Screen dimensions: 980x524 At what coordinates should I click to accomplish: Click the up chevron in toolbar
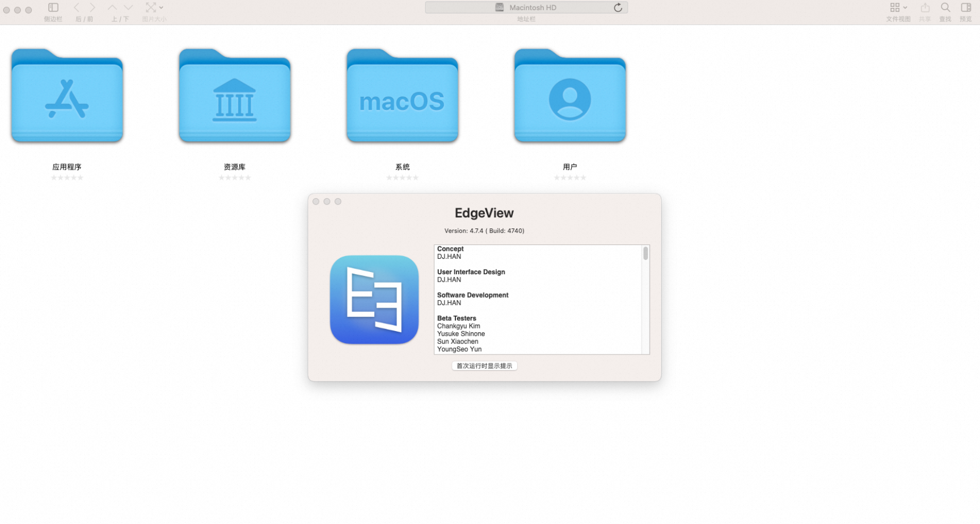click(x=112, y=7)
